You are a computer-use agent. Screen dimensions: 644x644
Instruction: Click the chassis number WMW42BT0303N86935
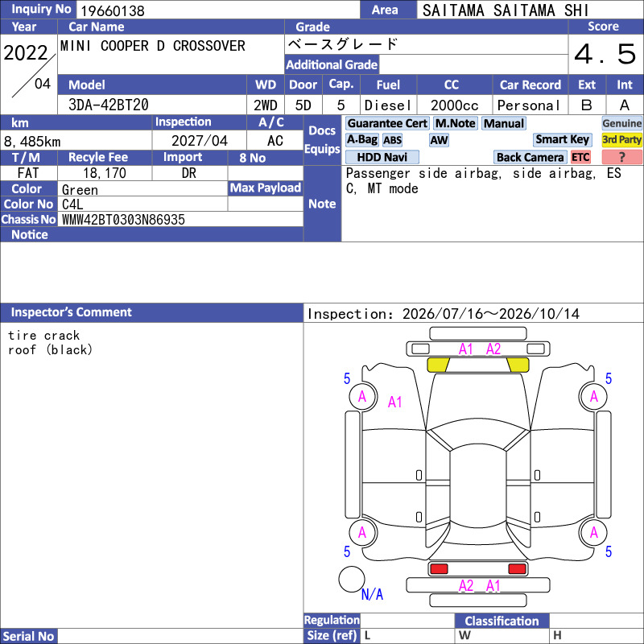[x=123, y=220]
